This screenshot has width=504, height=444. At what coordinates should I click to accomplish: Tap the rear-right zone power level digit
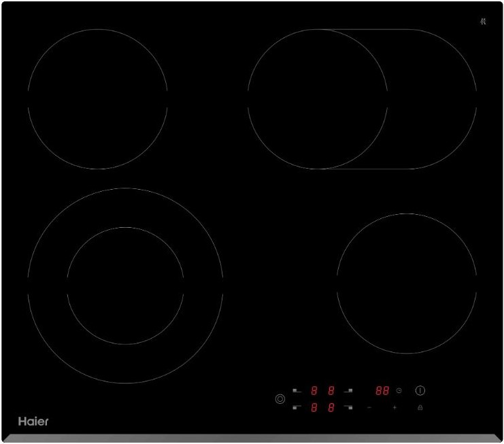coord(331,390)
